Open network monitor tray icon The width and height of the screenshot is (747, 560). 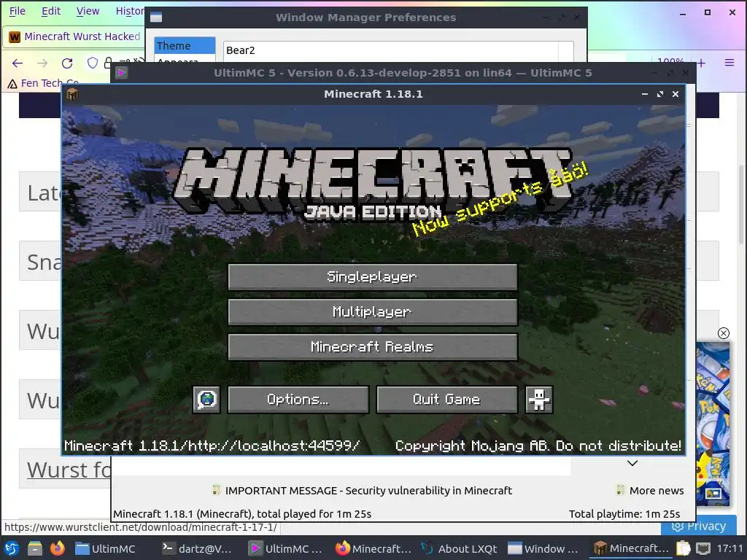coord(703,548)
